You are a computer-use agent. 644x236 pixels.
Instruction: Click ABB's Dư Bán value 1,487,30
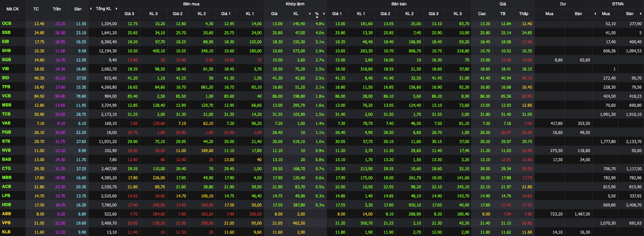point(582,214)
